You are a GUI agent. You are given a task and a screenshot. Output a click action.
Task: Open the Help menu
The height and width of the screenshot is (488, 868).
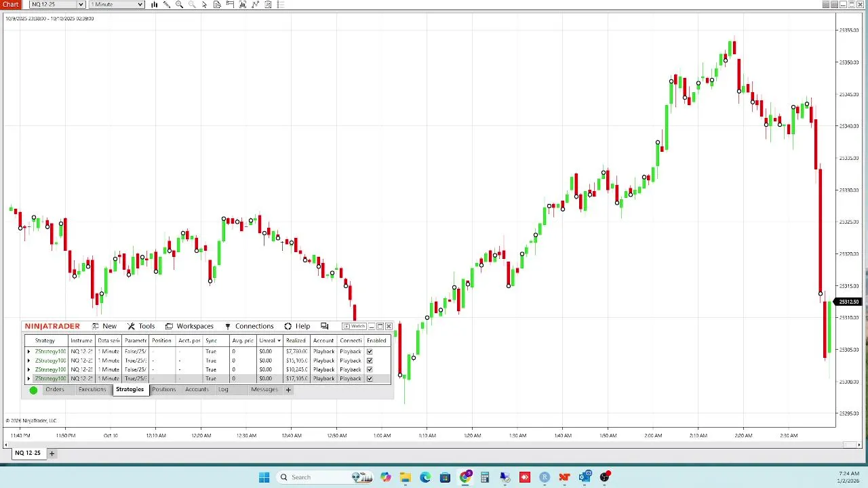point(297,326)
